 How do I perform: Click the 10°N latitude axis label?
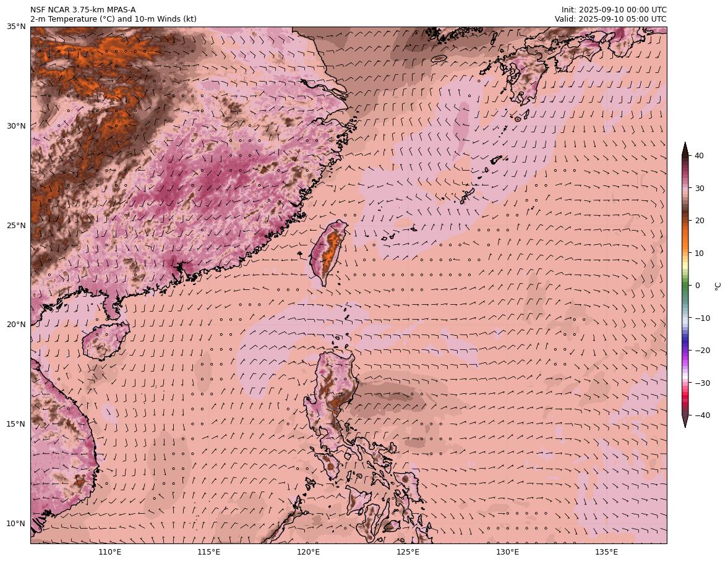point(16,524)
